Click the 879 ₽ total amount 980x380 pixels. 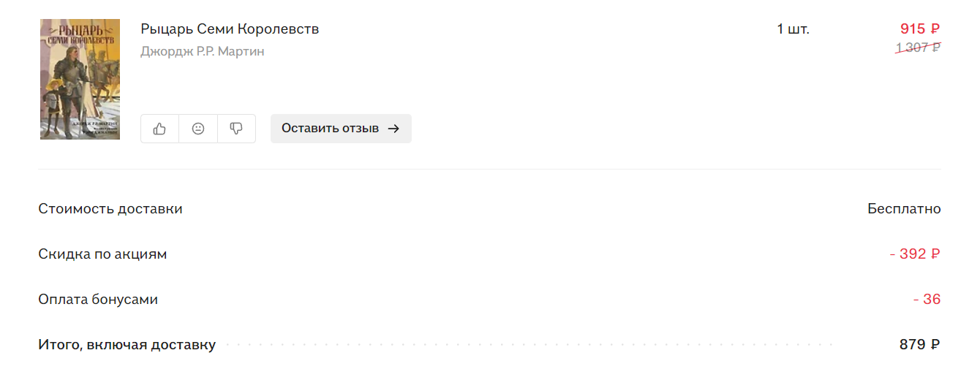click(920, 345)
